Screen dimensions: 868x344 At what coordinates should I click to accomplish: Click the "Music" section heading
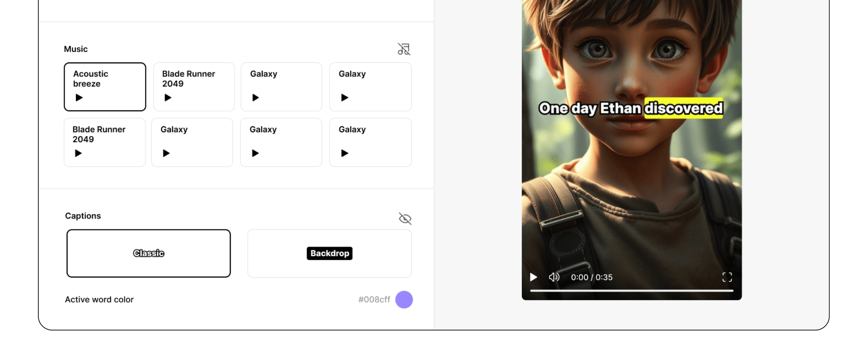(75, 49)
